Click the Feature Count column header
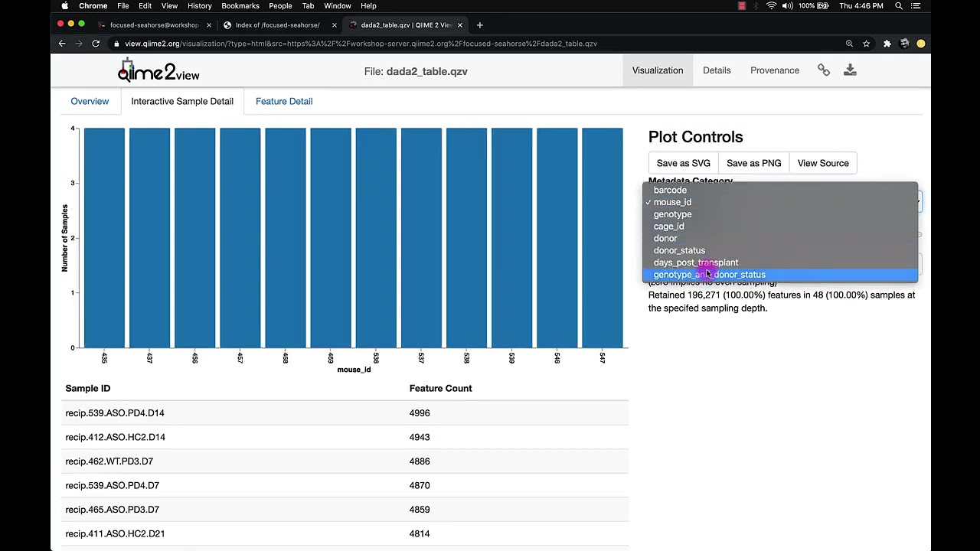 click(x=441, y=389)
